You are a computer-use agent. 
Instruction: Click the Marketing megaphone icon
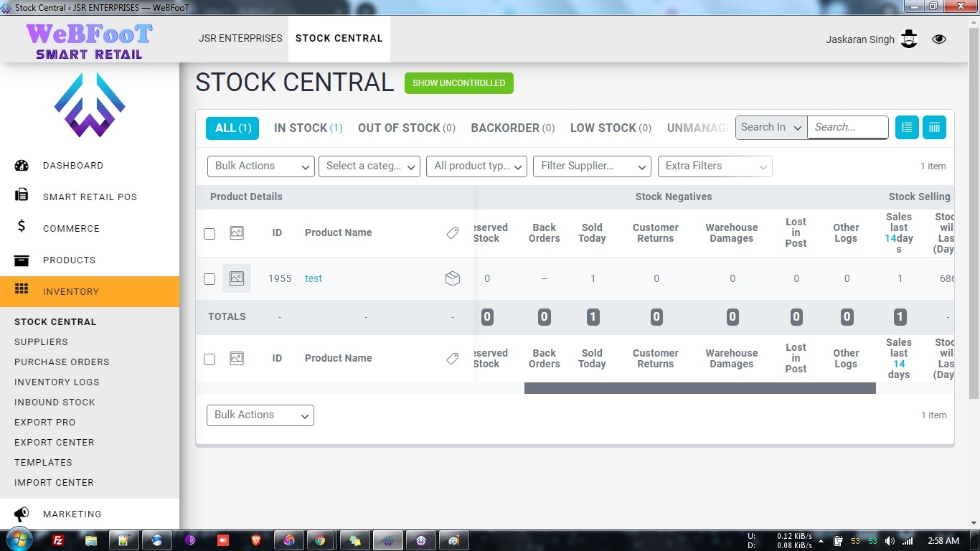point(22,514)
